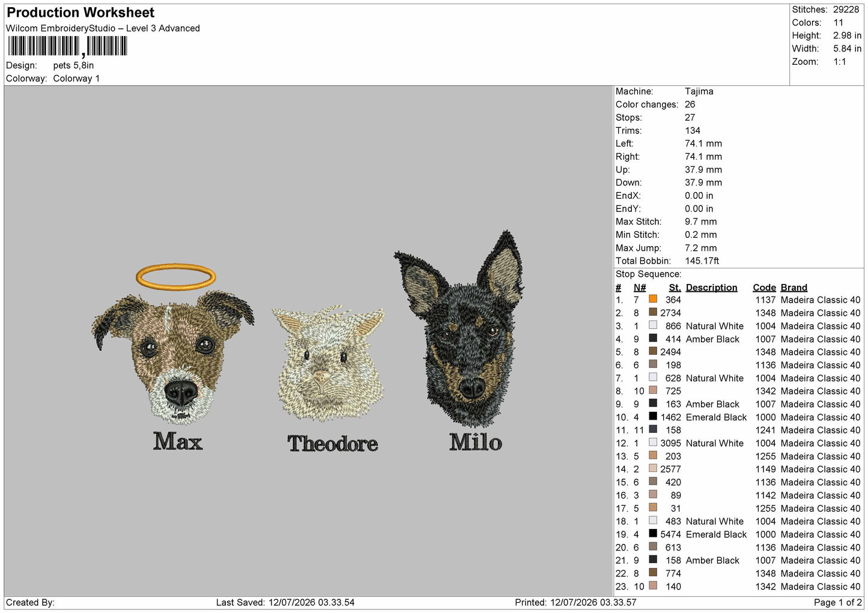Click the barcode under the worksheet title
This screenshot has height=613, width=868.
[x=67, y=46]
